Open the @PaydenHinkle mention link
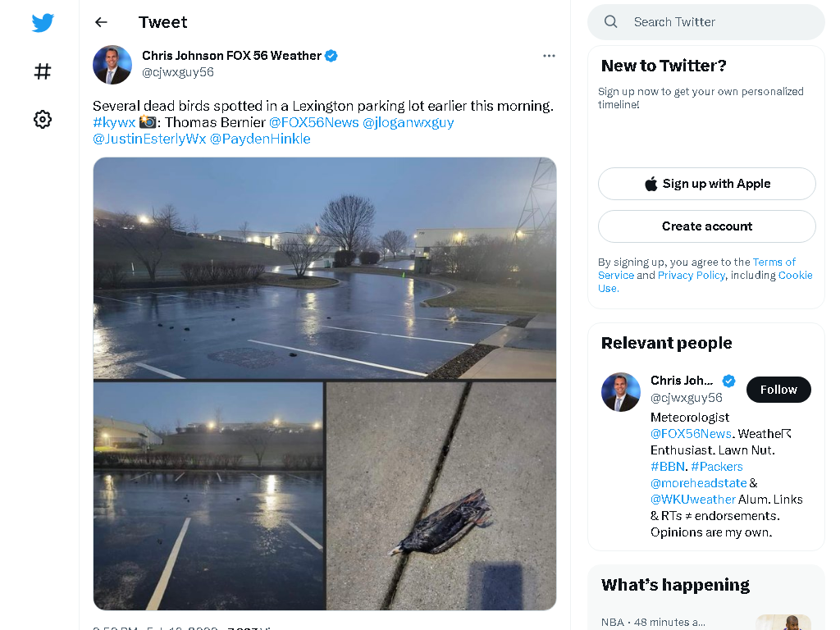This screenshot has height=630, width=840. coord(260,139)
